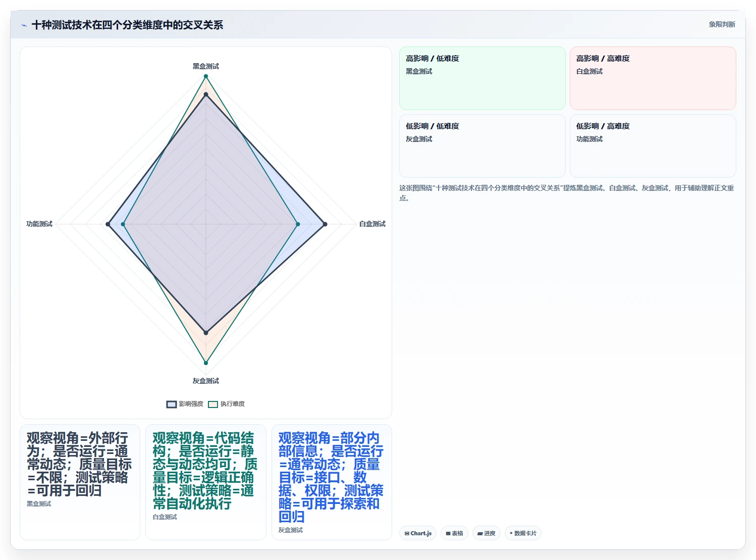
Task: Click the 灰盒测试 axis label below radar
Action: [x=206, y=381]
